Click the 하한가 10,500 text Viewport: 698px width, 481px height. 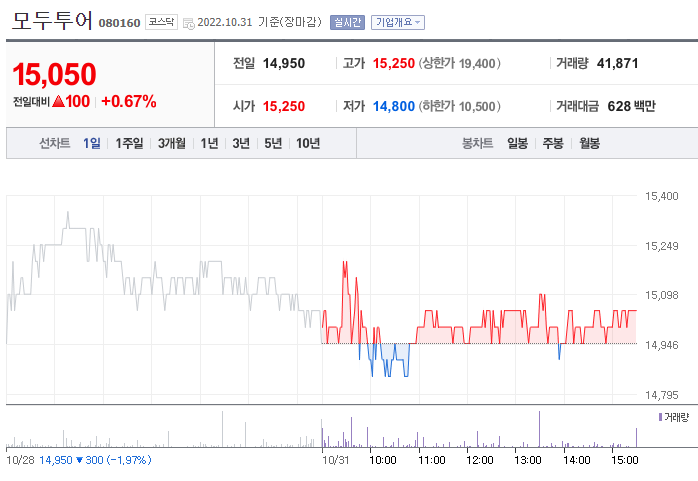pos(459,106)
